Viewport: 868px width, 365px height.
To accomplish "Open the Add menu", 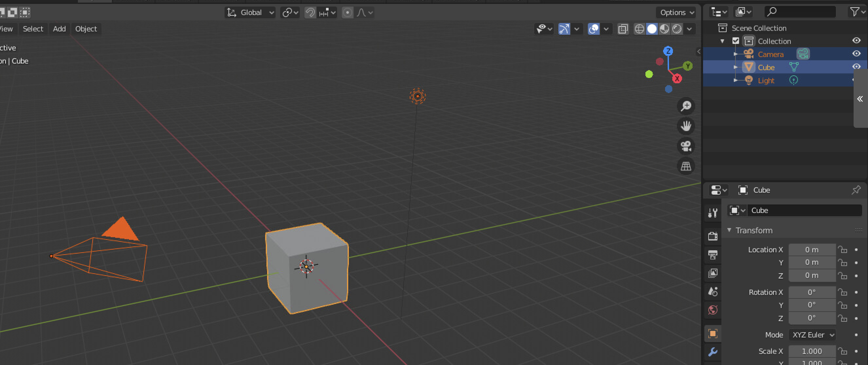I will pos(59,29).
